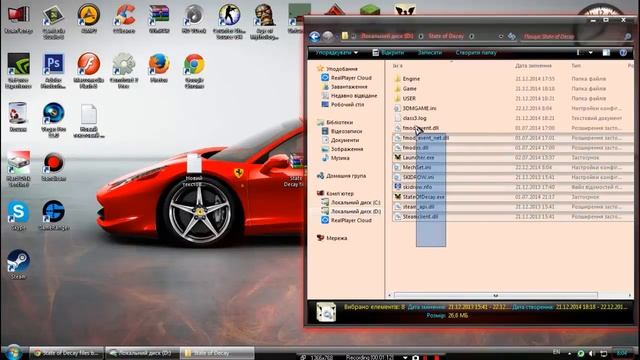This screenshot has width=640, height=360.
Task: Click the search magnifier icon in Explorer
Action: pos(627,36)
